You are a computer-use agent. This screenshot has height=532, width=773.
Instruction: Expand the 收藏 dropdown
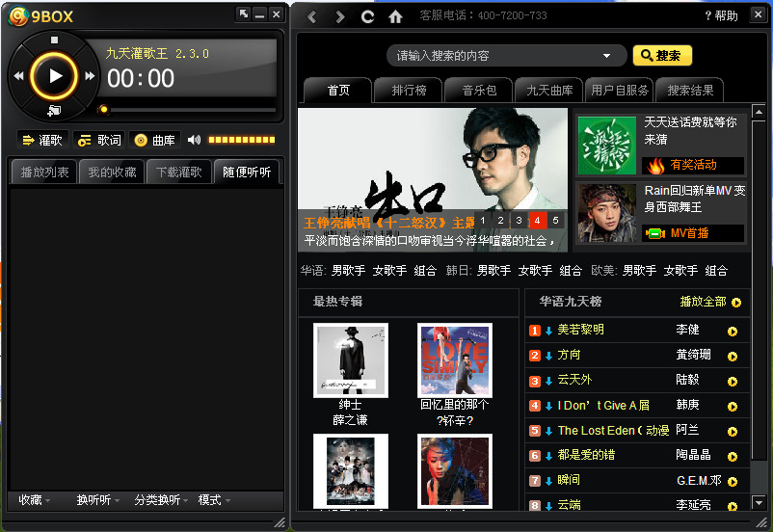pyautogui.click(x=34, y=500)
